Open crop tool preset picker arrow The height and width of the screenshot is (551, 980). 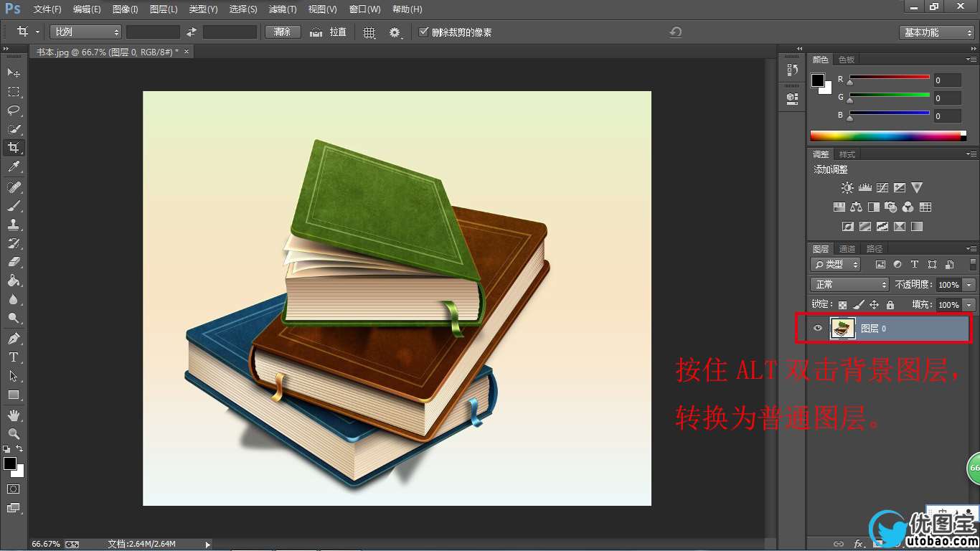point(37,32)
